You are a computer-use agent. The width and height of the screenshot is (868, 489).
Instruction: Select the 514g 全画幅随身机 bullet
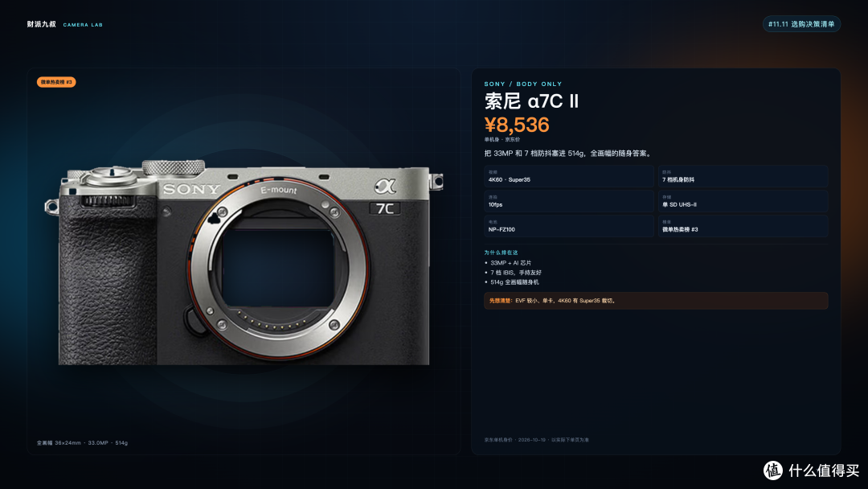click(x=512, y=281)
